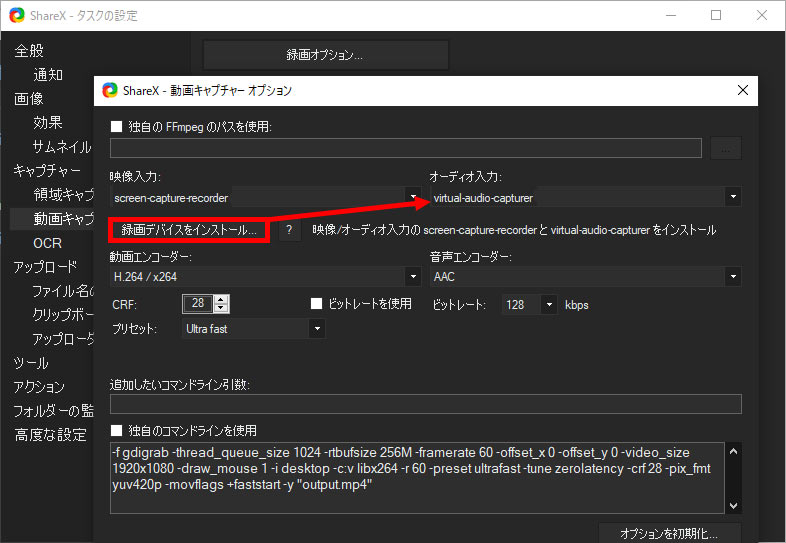
Task: Decrease the CRF value with down arrow
Action: pyautogui.click(x=221, y=308)
